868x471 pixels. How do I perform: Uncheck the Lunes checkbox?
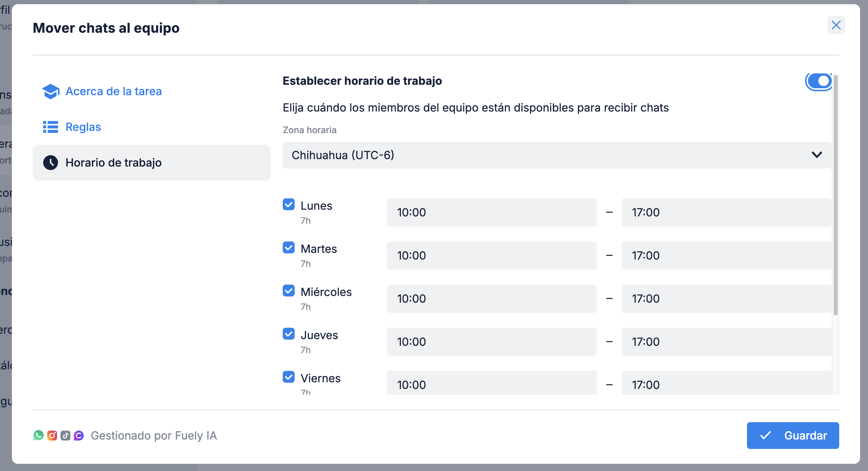pos(288,205)
